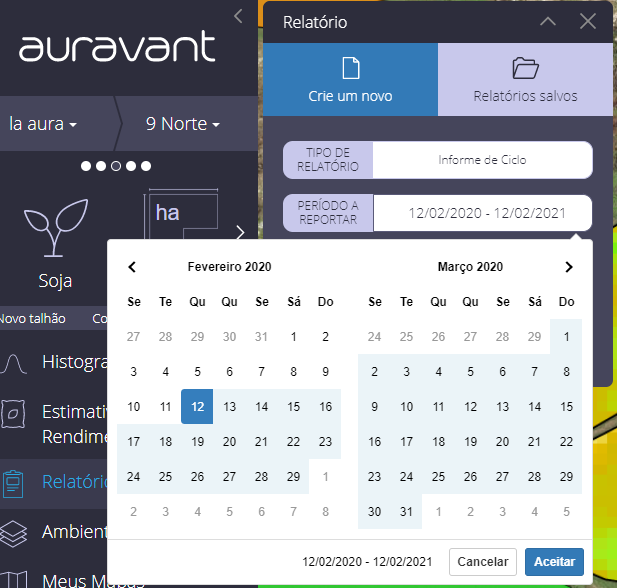Viewport: 617px width, 588px height.
Task: Select the last carousel page dot
Action: (x=146, y=165)
